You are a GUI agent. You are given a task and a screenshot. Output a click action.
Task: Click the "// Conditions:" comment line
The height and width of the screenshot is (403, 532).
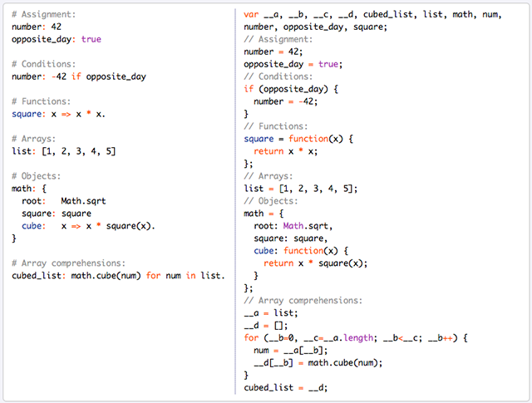tap(278, 76)
